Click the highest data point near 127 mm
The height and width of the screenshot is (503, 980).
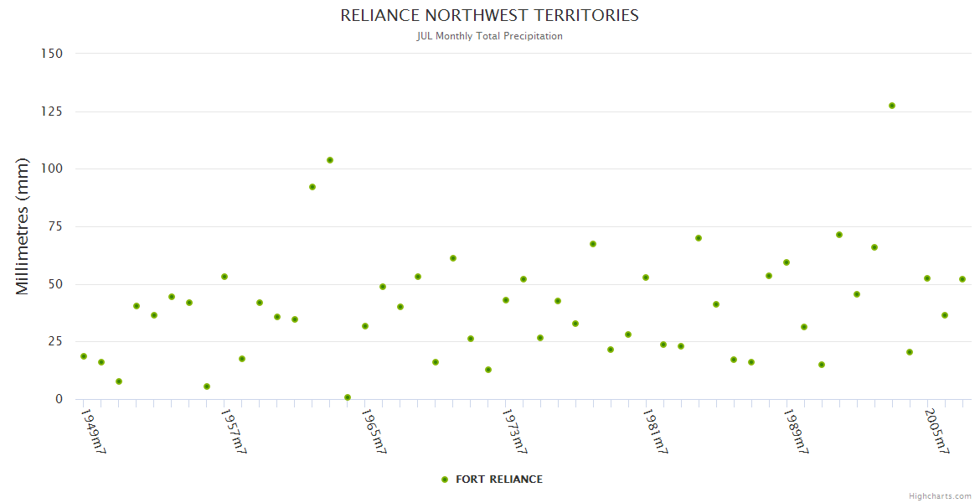(892, 106)
